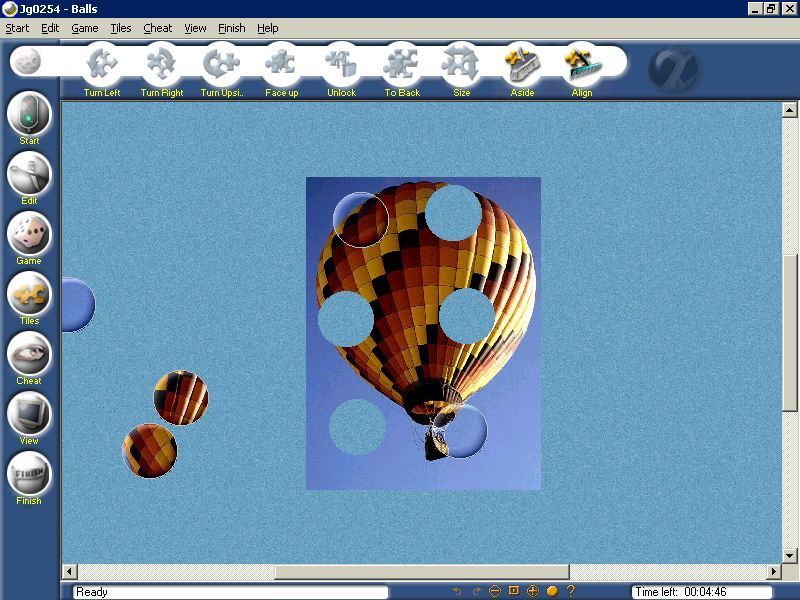Open the Cheat menu
800x600 pixels.
(158, 28)
